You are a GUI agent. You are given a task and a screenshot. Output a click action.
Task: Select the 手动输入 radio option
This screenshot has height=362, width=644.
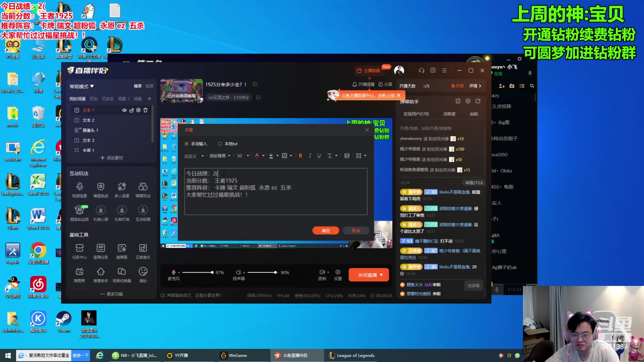pyautogui.click(x=187, y=144)
